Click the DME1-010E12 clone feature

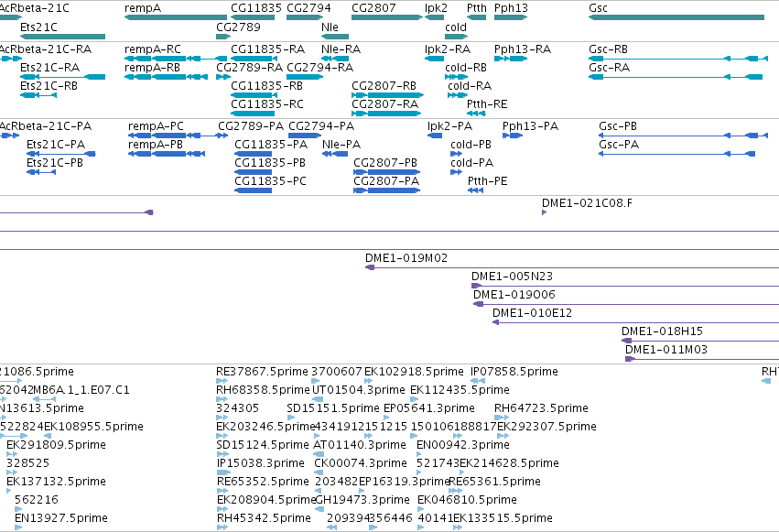click(x=635, y=322)
